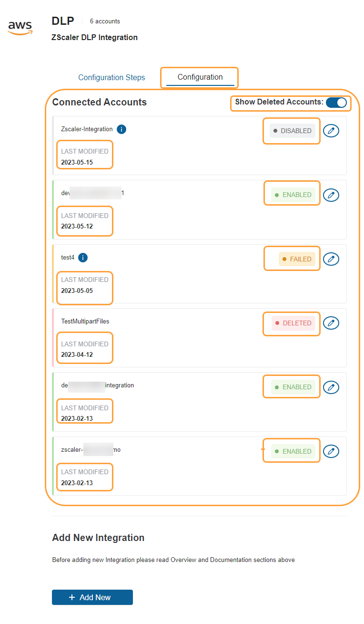Select the TestMultipartFiles account name
Image resolution: width=364 pixels, height=624 pixels.
[x=85, y=321]
